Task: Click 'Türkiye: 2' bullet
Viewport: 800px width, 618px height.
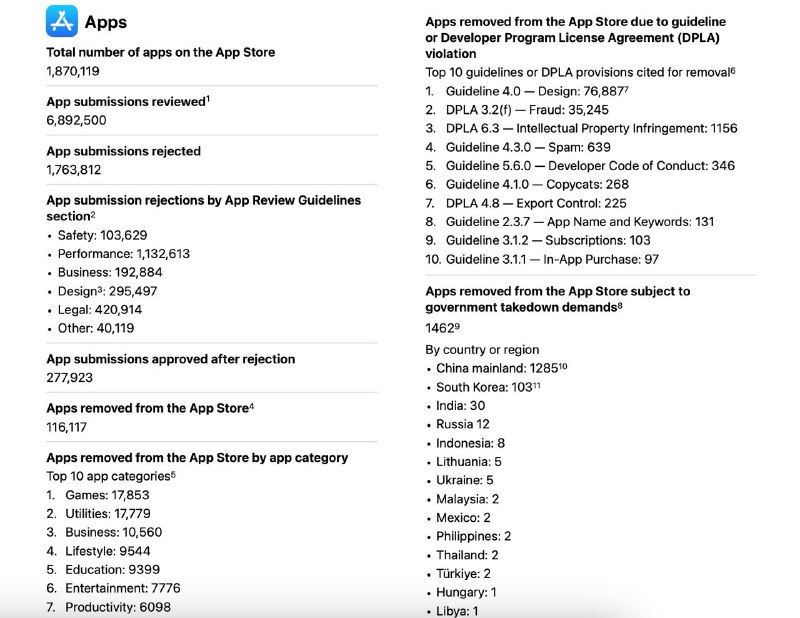Action: pos(459,574)
